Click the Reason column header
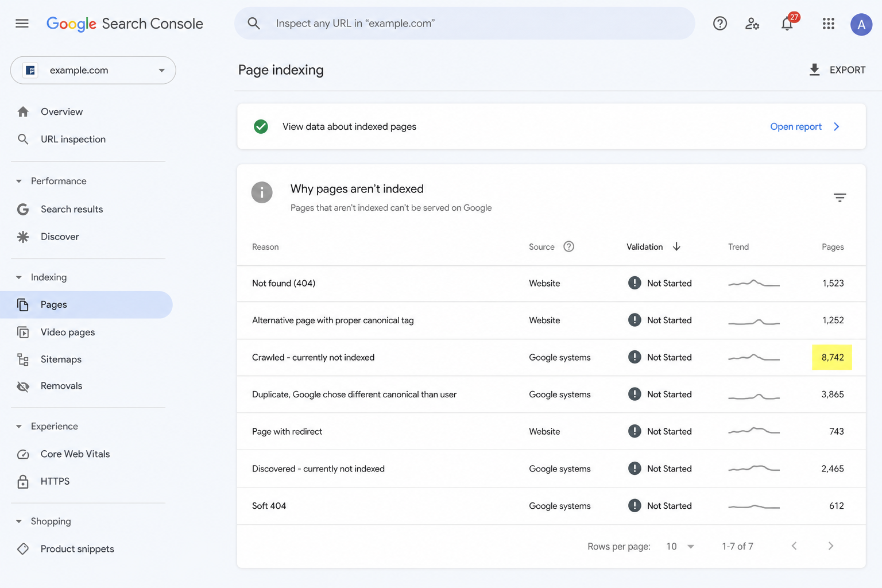The image size is (882, 588). (265, 247)
